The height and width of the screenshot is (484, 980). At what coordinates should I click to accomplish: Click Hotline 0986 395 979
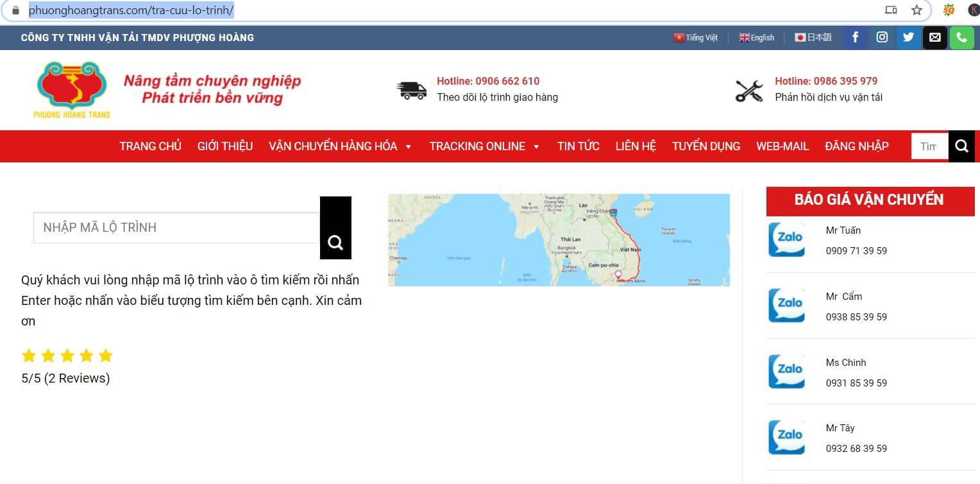point(826,81)
